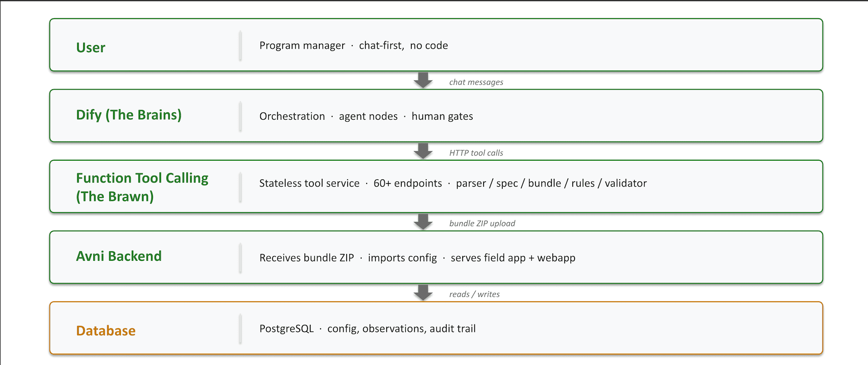Select the orange "Database" heading
This screenshot has width=868, height=365.
[106, 330]
